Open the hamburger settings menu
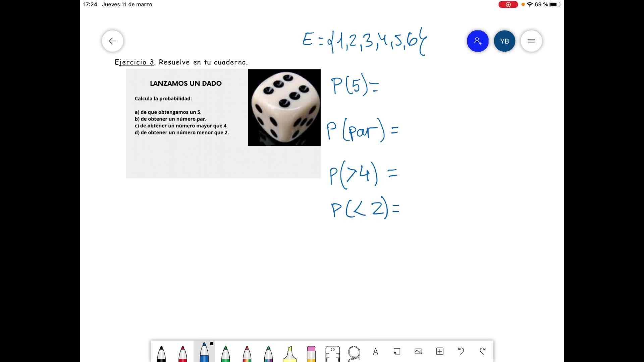This screenshot has width=644, height=362. click(531, 41)
